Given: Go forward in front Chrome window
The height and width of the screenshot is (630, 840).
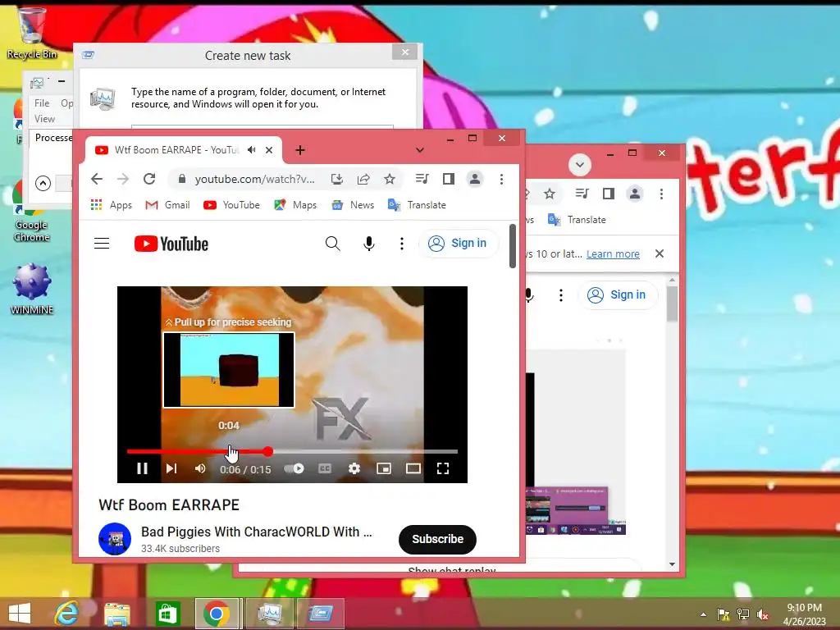Looking at the screenshot, I should pos(123,179).
